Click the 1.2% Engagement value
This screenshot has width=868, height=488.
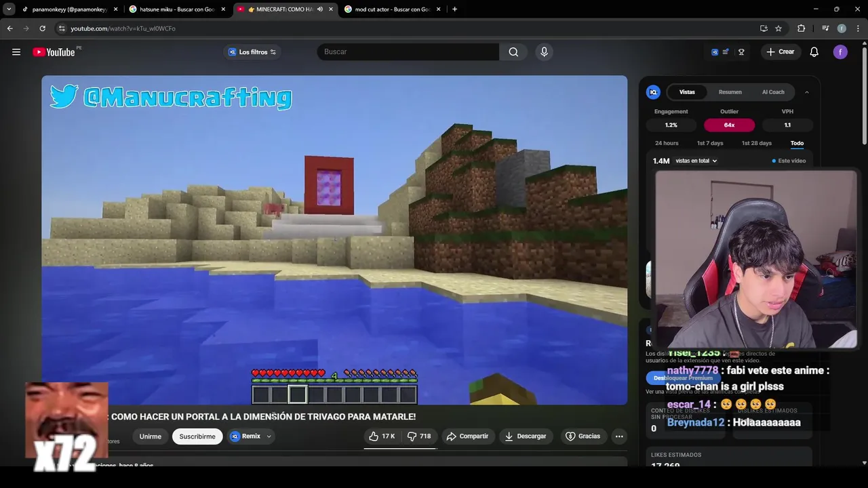coord(671,125)
